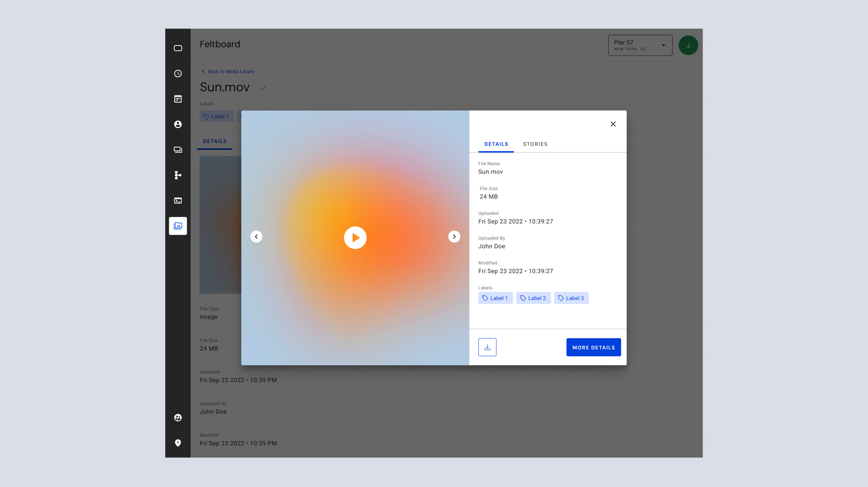Open the clock/schedule sidebar icon
868x487 pixels.
point(178,73)
